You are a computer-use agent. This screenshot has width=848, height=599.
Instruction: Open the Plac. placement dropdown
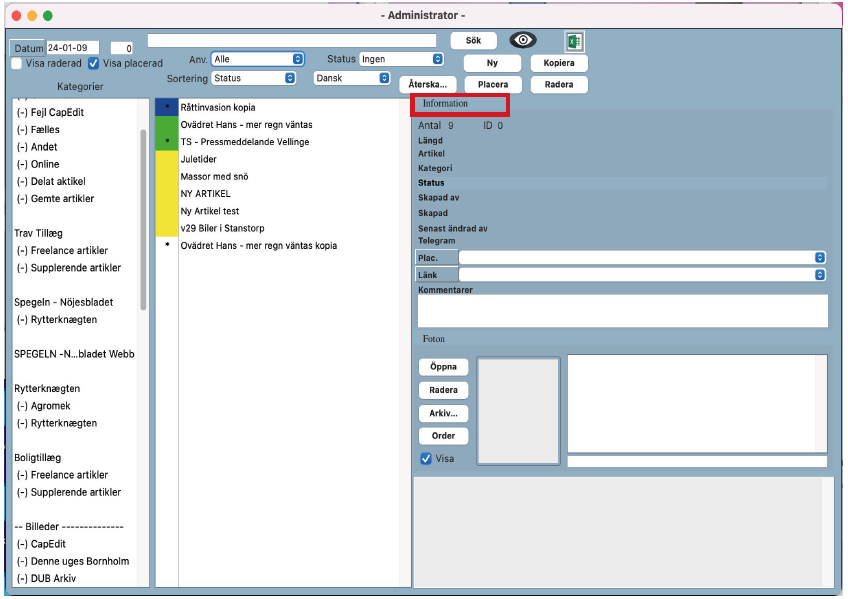point(642,257)
